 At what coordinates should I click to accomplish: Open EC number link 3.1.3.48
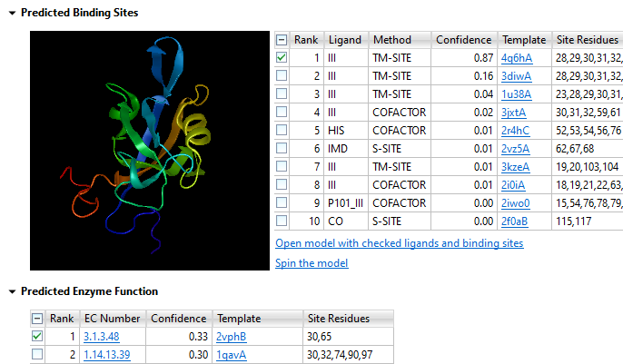[x=102, y=337]
